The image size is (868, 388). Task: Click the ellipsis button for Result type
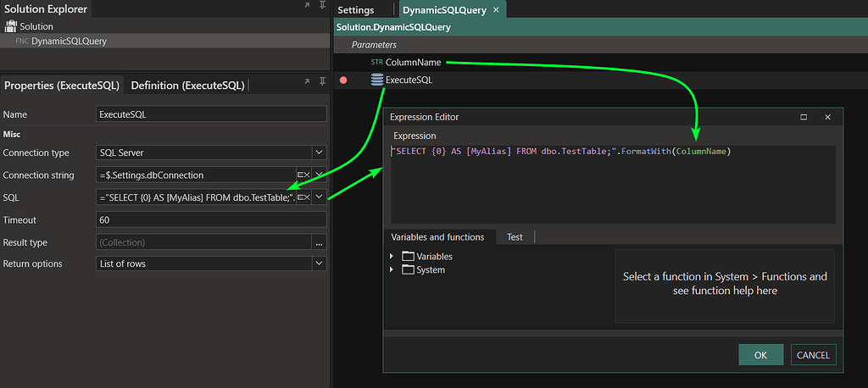[319, 242]
